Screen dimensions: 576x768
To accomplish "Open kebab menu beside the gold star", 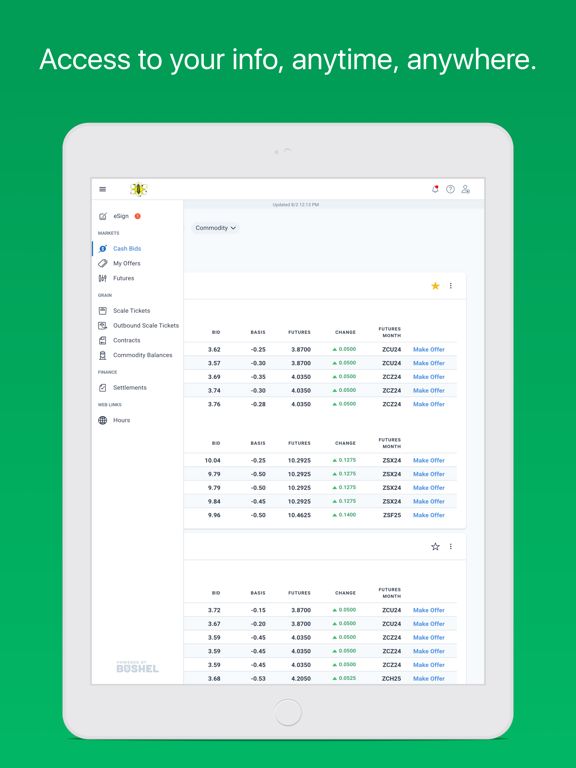I will point(451,286).
